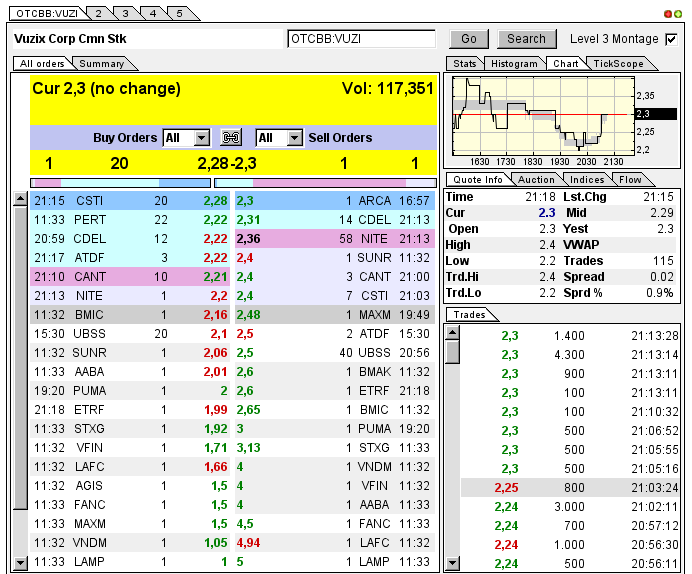The image size is (692, 574).
Task: Click the order book scroll-up arrow
Action: coord(20,200)
